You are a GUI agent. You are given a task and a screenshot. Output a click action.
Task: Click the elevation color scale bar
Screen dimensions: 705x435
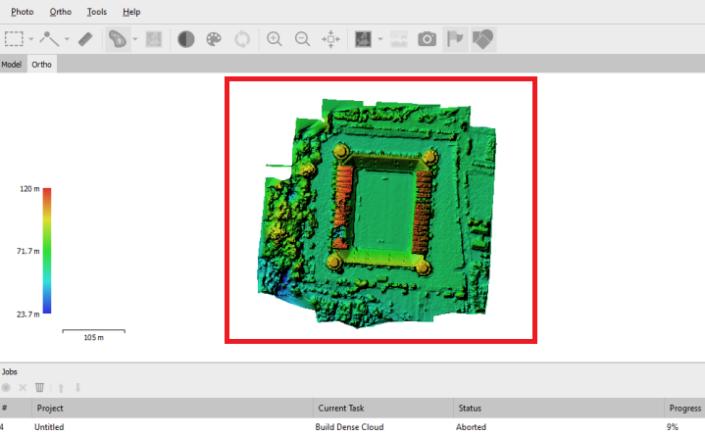[x=47, y=251]
